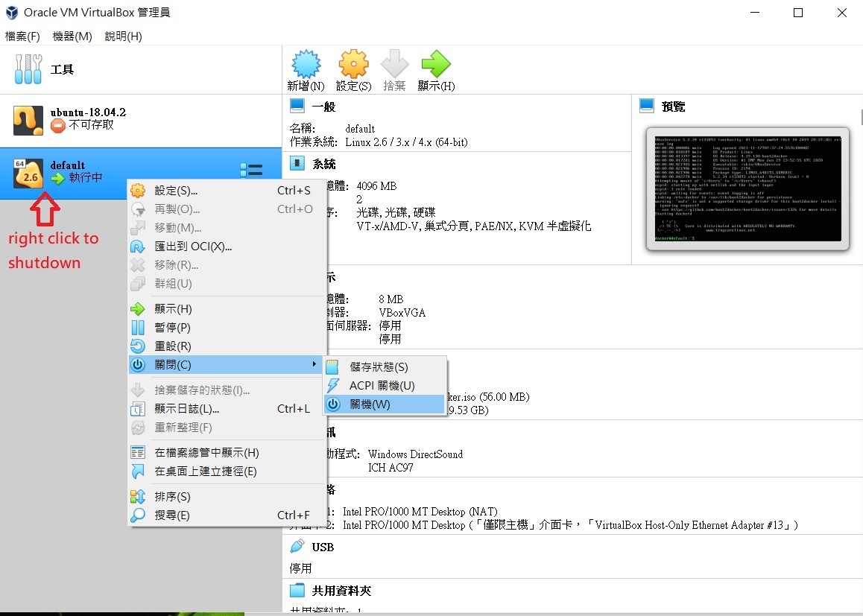Click the shortcut icon beside 在桌面上建立捷徑(E)
The height and width of the screenshot is (616, 863).
pos(138,471)
